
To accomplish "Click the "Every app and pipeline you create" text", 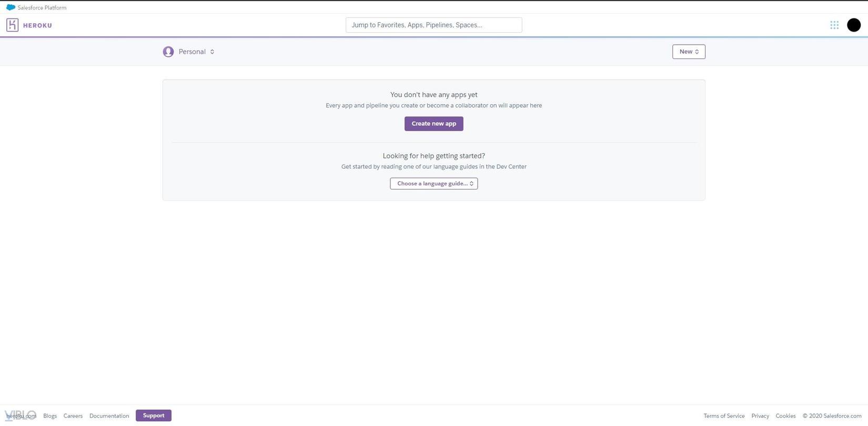I will point(434,105).
